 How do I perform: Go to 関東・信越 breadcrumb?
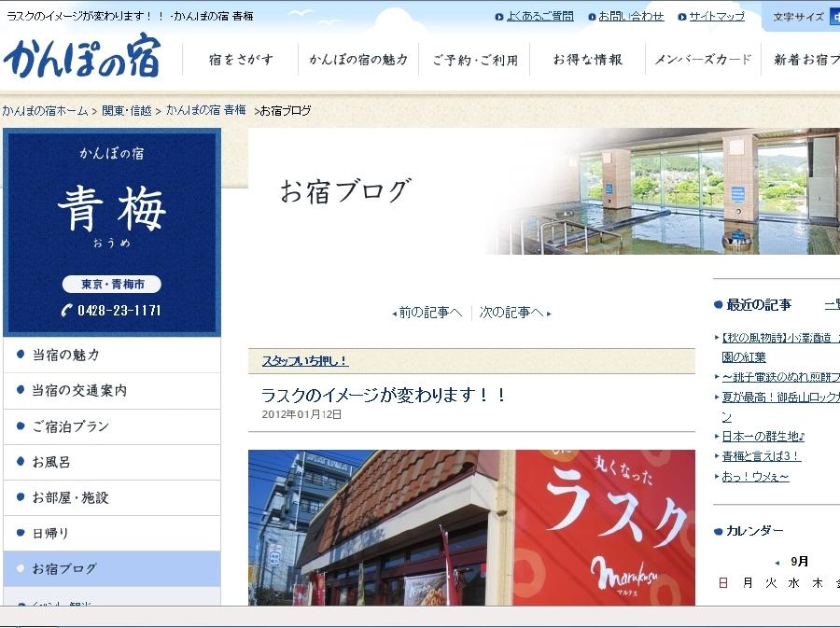click(x=127, y=111)
